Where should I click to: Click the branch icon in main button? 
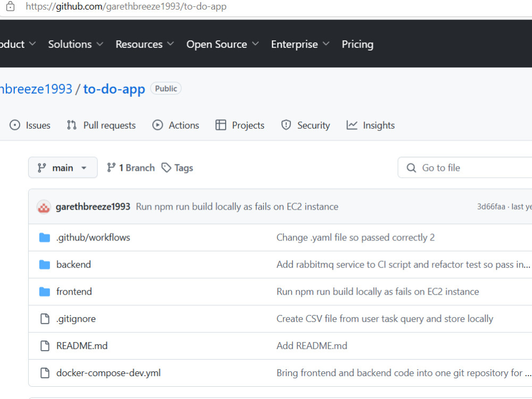tap(41, 168)
